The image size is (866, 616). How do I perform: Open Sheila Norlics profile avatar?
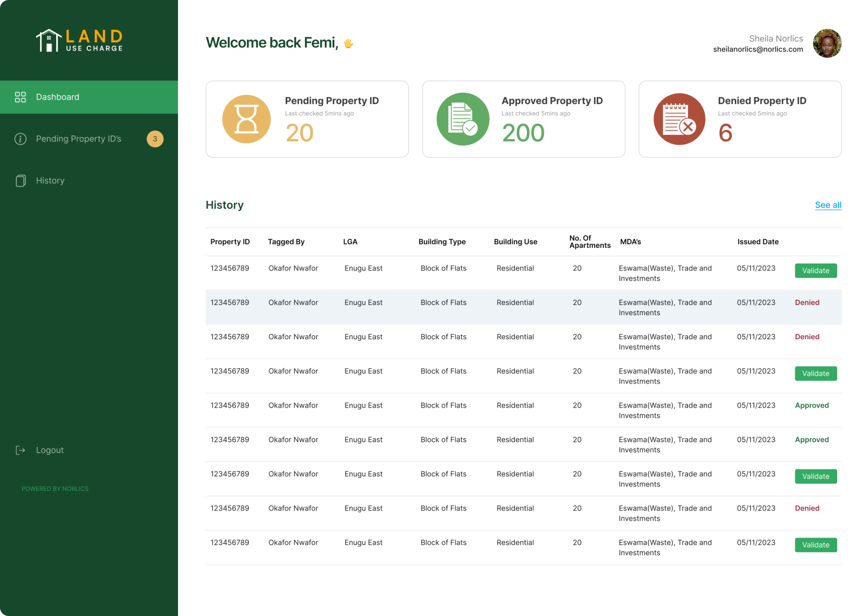(827, 43)
